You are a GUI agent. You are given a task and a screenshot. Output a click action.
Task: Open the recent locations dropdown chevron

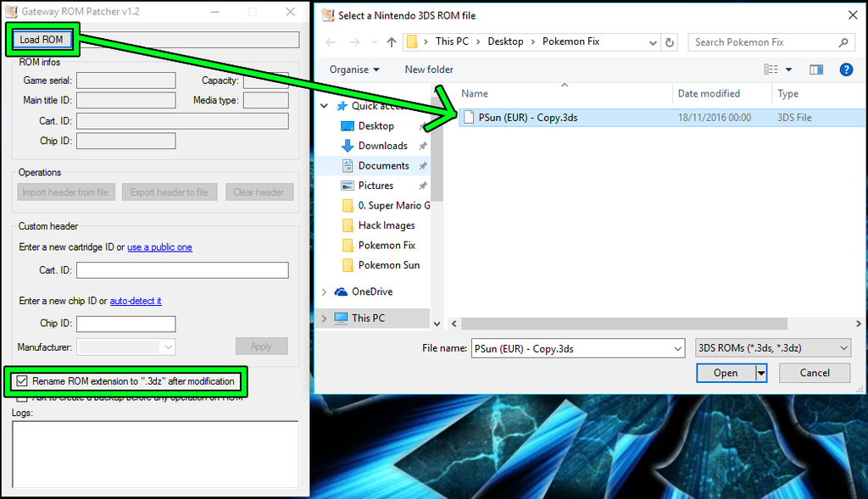375,42
